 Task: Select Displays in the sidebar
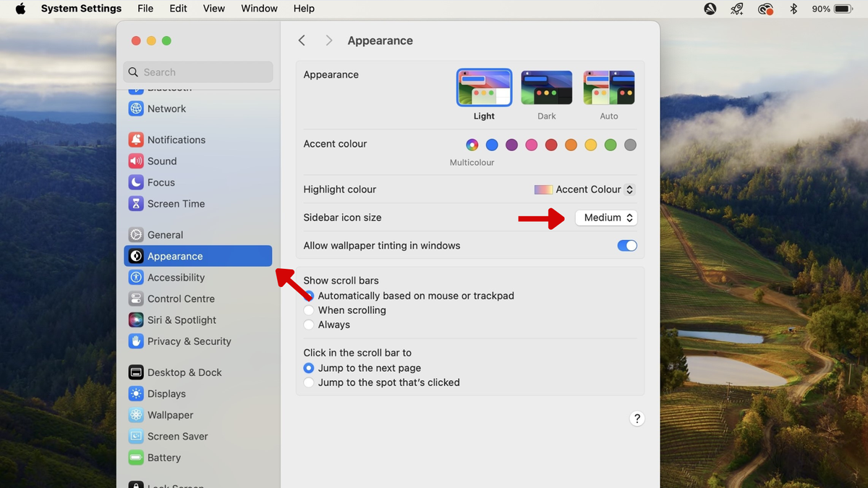tap(166, 393)
